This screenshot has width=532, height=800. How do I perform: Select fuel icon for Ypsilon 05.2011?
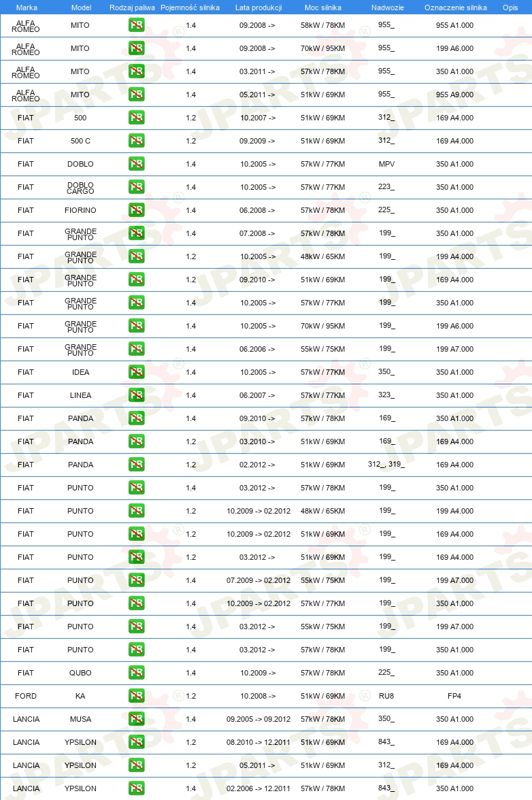click(136, 765)
